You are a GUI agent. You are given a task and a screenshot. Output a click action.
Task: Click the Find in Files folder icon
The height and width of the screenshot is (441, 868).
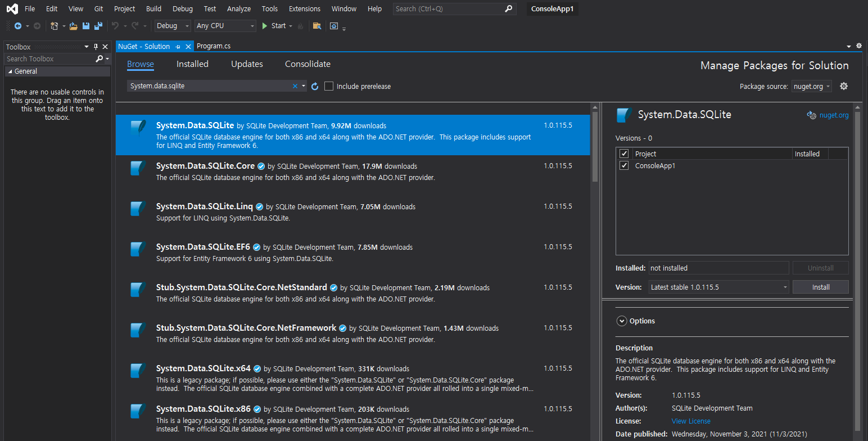pyautogui.click(x=317, y=26)
